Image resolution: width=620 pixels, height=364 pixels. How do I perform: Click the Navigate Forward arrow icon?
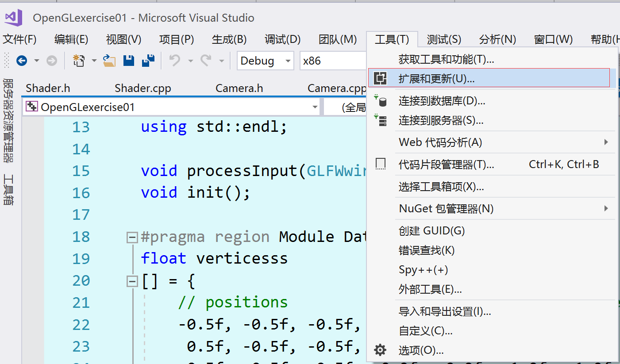pos(52,61)
